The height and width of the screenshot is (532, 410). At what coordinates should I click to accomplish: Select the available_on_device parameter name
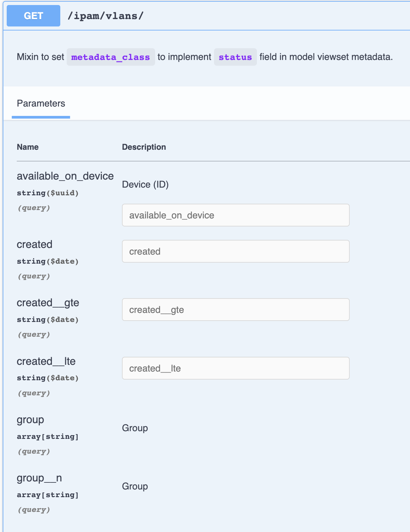pos(65,176)
